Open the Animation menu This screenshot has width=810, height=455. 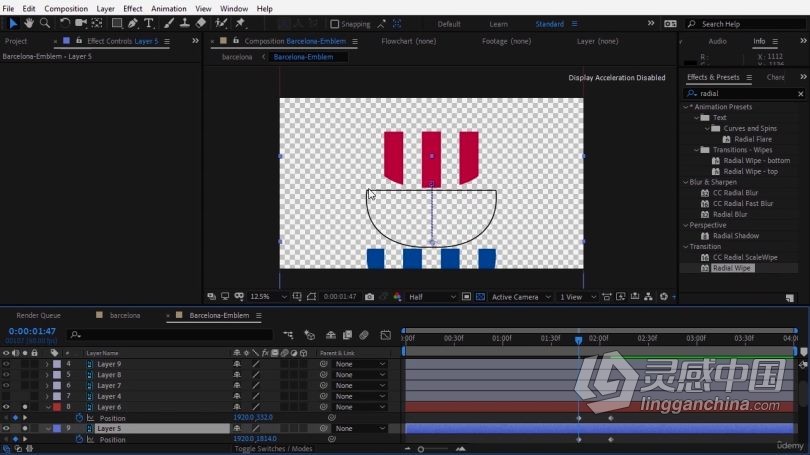168,9
